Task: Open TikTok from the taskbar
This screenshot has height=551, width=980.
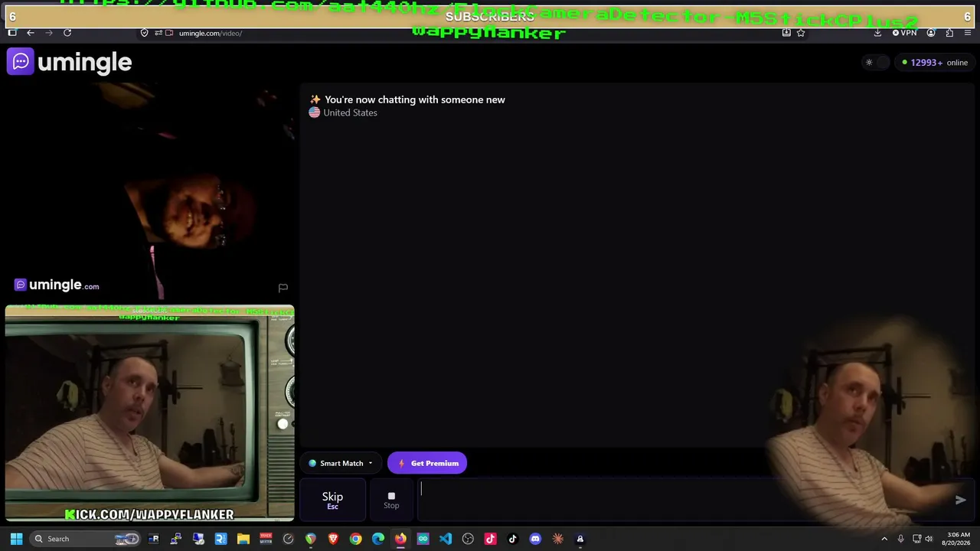Action: [513, 539]
